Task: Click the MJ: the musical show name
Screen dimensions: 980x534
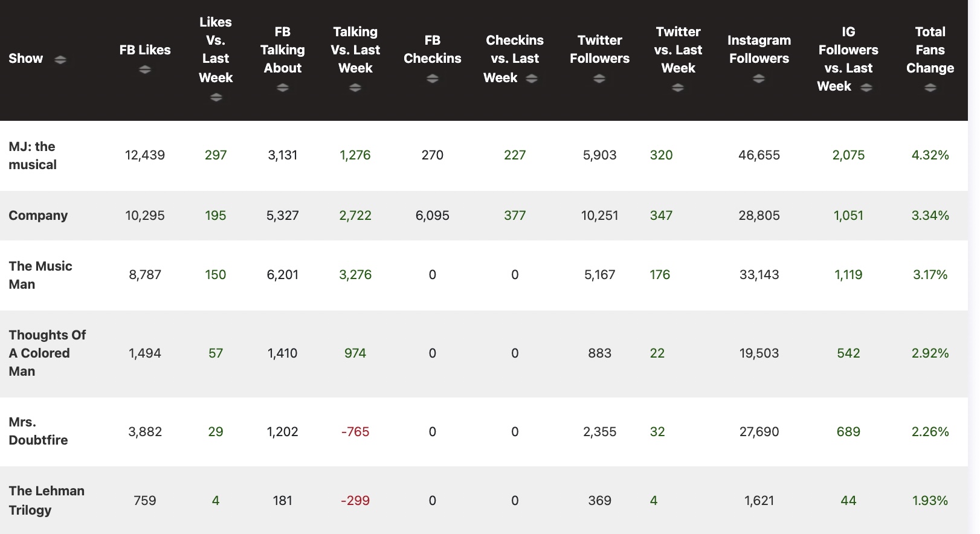Action: [x=33, y=155]
